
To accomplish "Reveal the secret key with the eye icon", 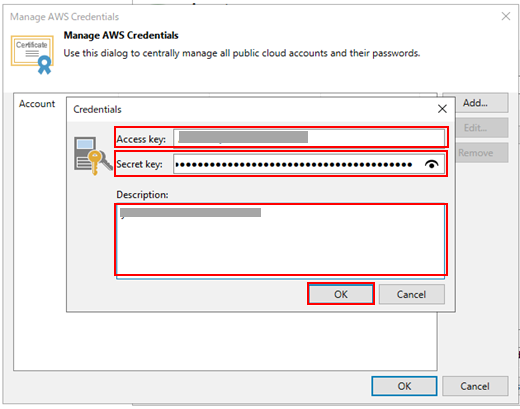I will (x=432, y=164).
